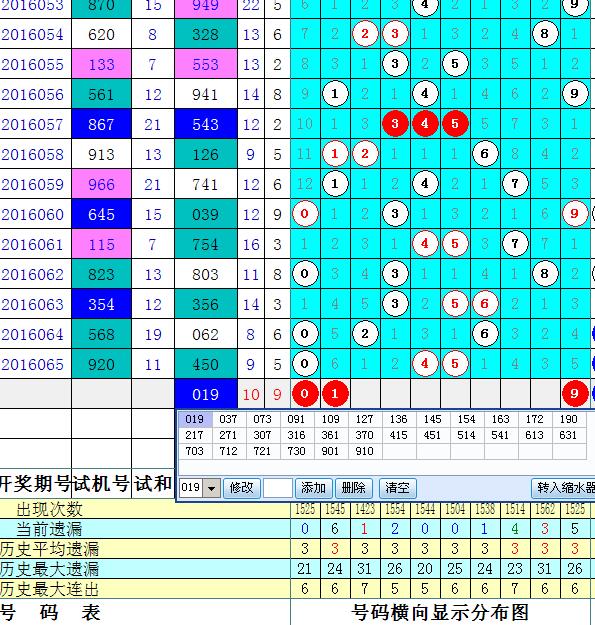595x625 pixels.
Task: Click the blue 019 cell in prediction row
Action: pyautogui.click(x=206, y=394)
